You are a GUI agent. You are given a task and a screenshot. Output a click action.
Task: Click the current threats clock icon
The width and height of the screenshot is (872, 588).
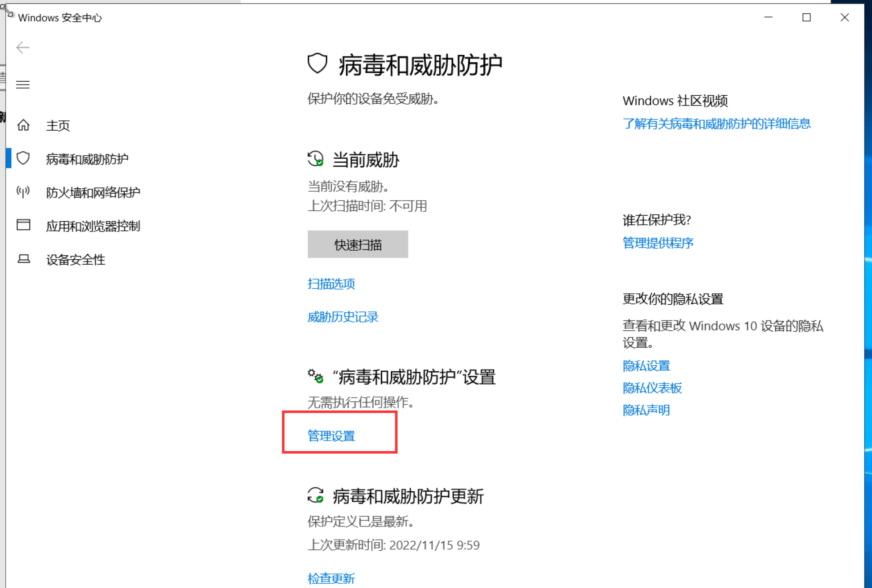coord(315,159)
